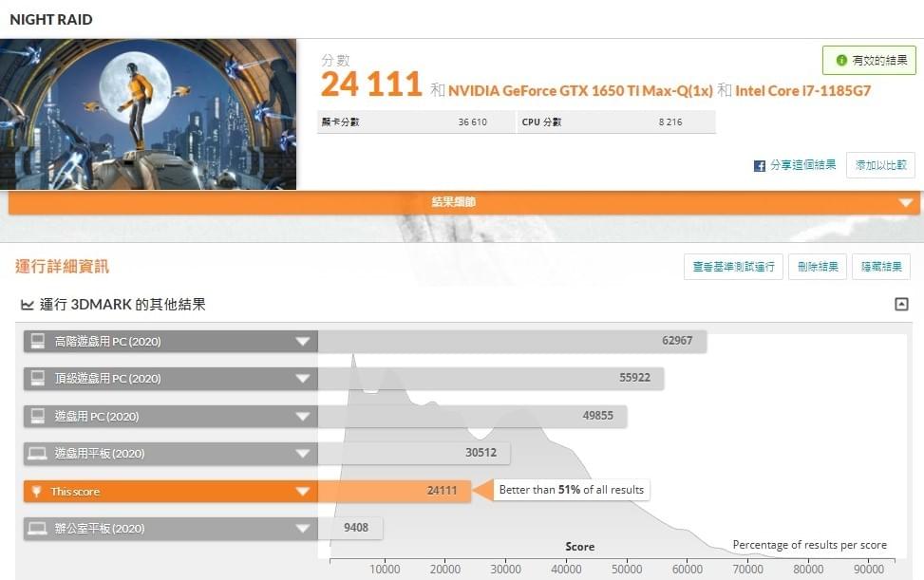Viewport: 924px width, 580px height.
Task: Click the chart icon beside 運行 3DMARK 的其他結果
Action: 28,305
